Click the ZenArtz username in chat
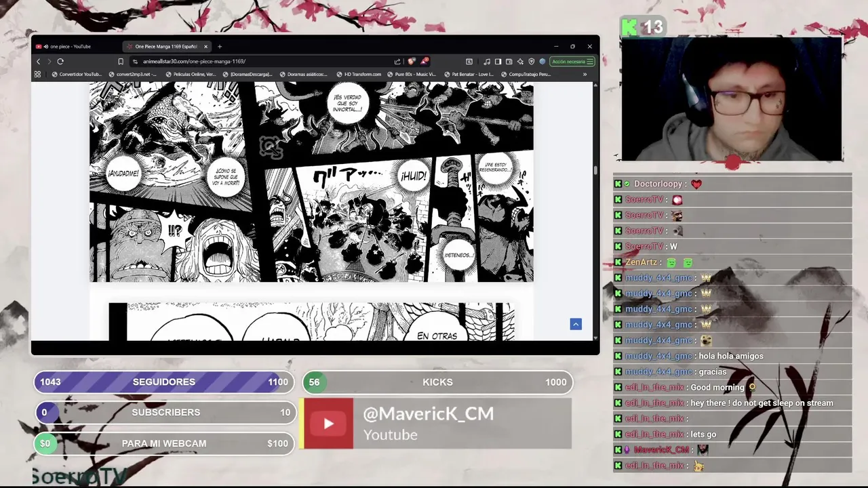The image size is (868, 488). 641,262
